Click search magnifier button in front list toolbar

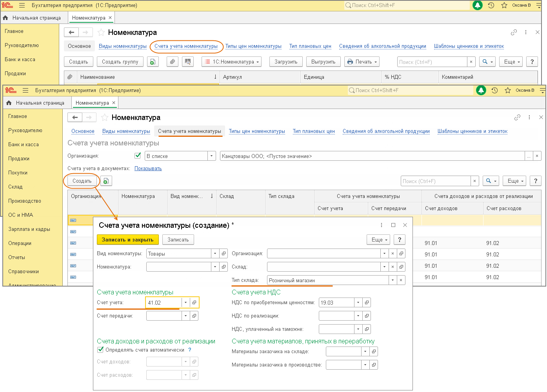[x=491, y=181]
